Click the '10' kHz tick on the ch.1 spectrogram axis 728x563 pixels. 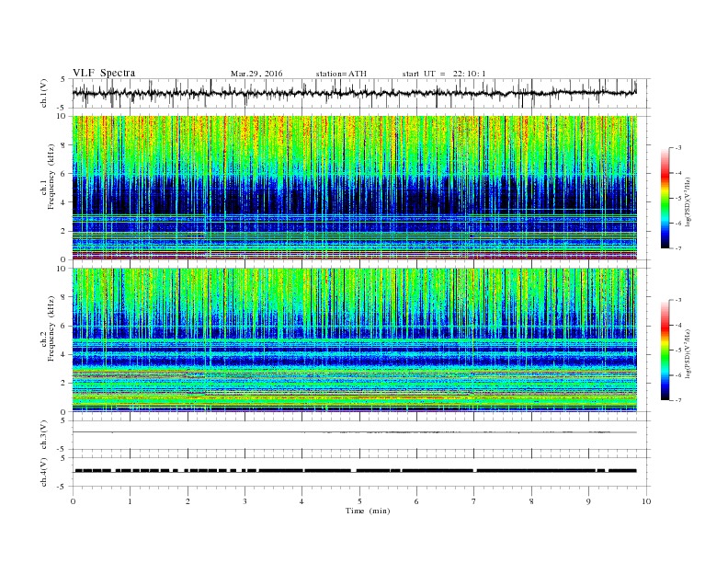63,116
